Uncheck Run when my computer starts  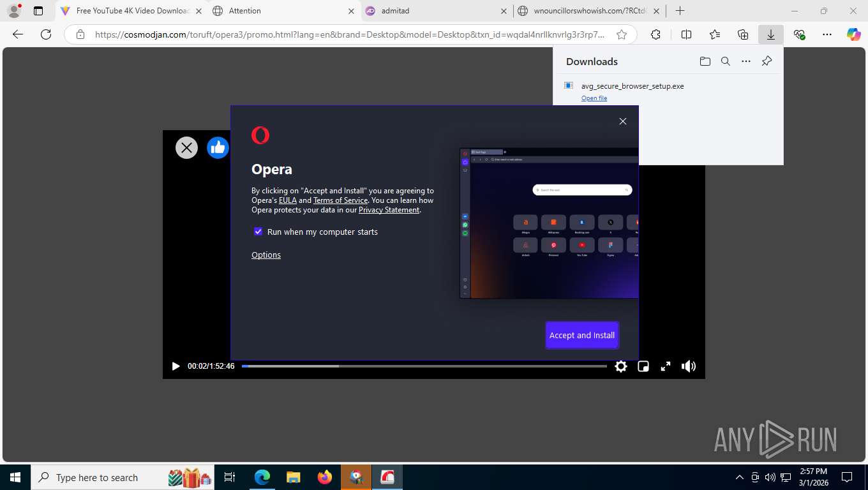point(258,232)
